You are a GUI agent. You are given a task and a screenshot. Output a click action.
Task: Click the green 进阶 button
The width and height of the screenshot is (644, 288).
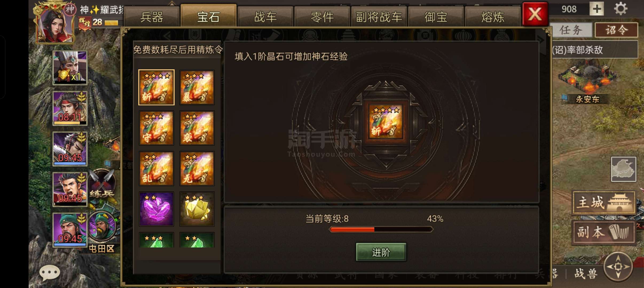tap(381, 252)
